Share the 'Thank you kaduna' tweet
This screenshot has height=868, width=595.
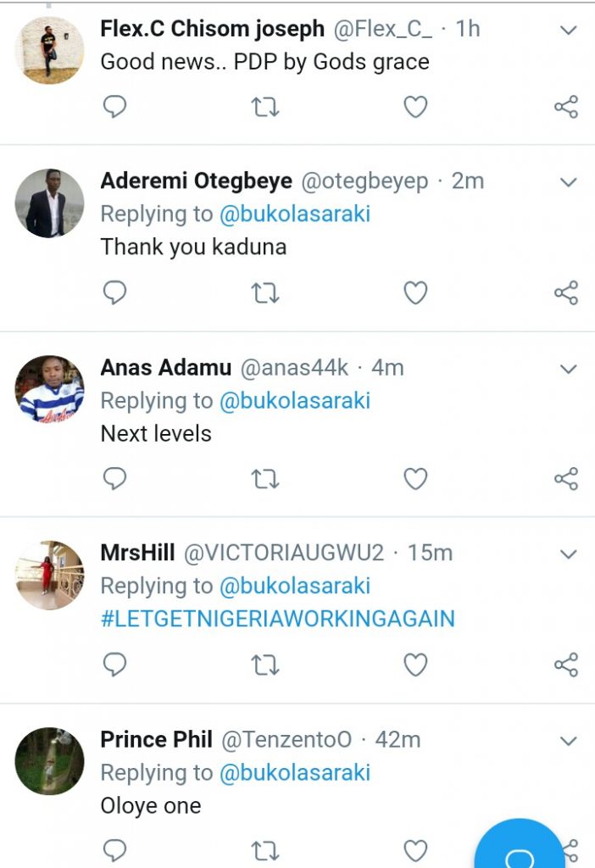point(565,293)
